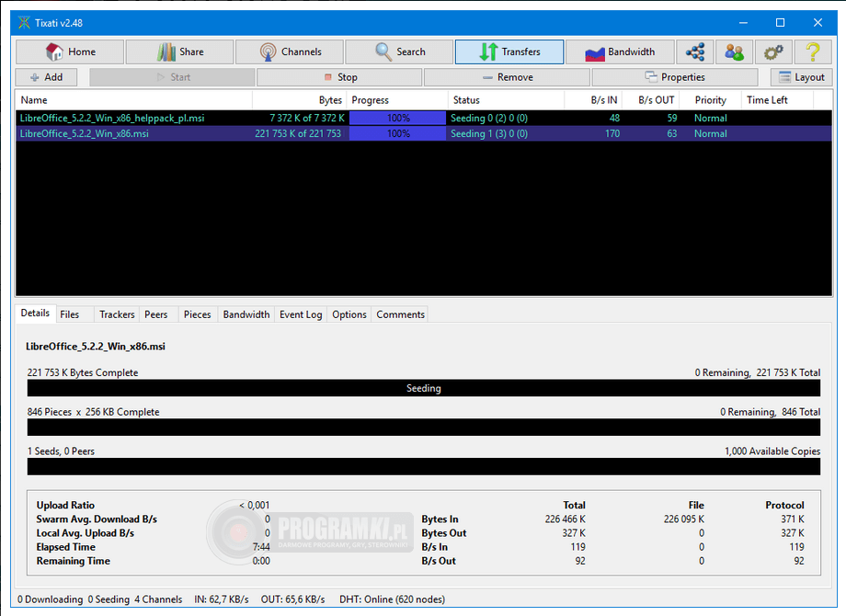This screenshot has width=846, height=616.
Task: Click '0 Seeding' in status bar
Action: coord(109,599)
